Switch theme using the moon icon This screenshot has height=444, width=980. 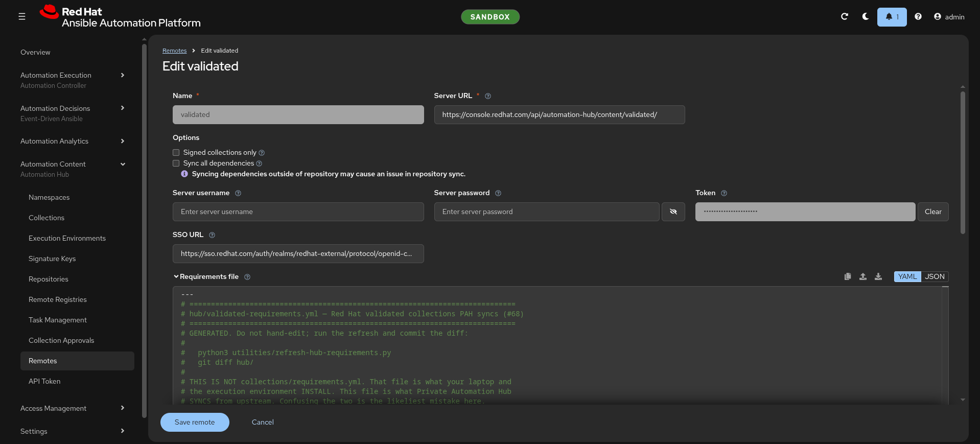[866, 17]
